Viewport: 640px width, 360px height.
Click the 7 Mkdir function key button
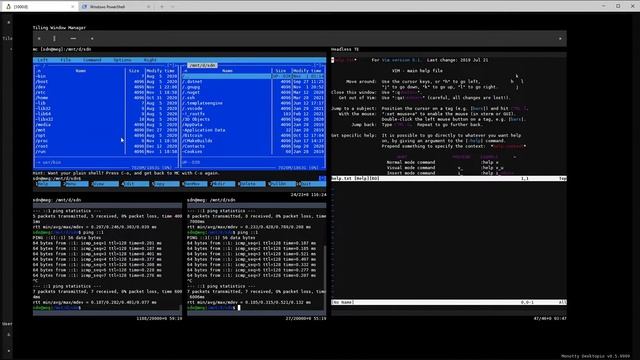click(223, 184)
